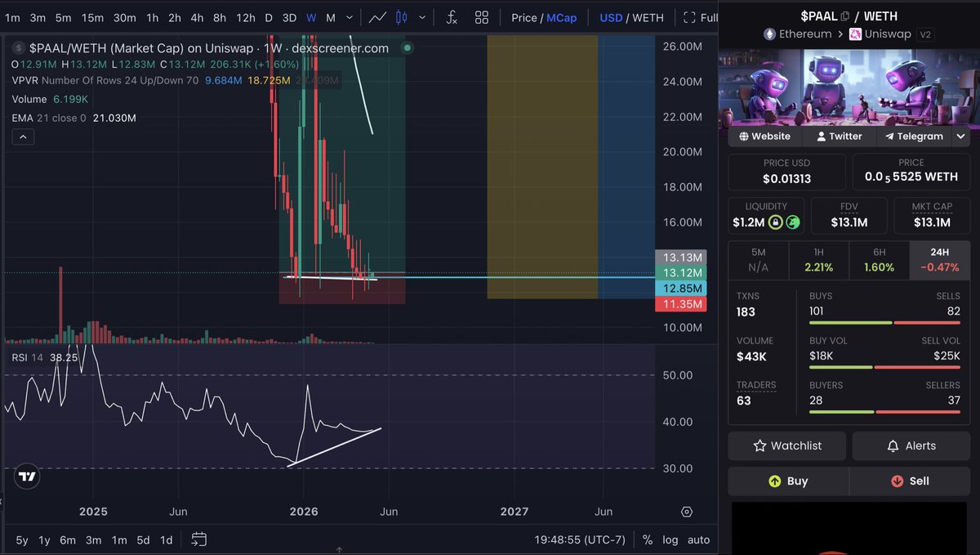Select the 12h timeframe

pos(245,17)
